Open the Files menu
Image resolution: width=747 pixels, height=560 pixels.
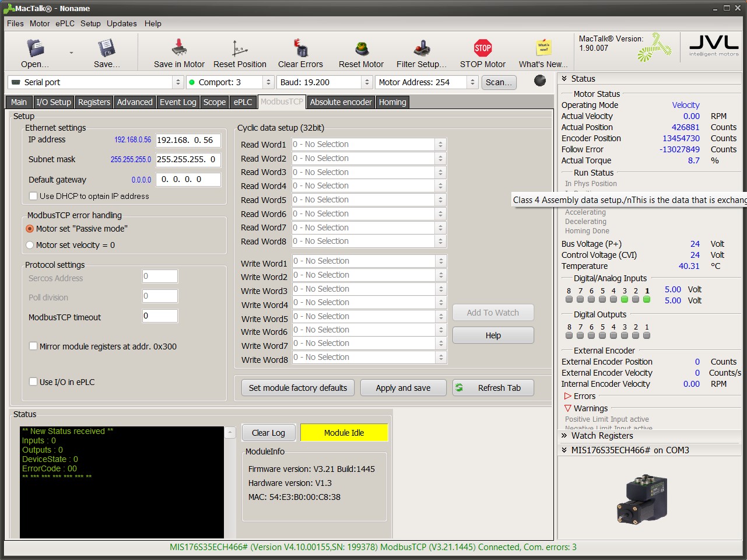[15, 23]
